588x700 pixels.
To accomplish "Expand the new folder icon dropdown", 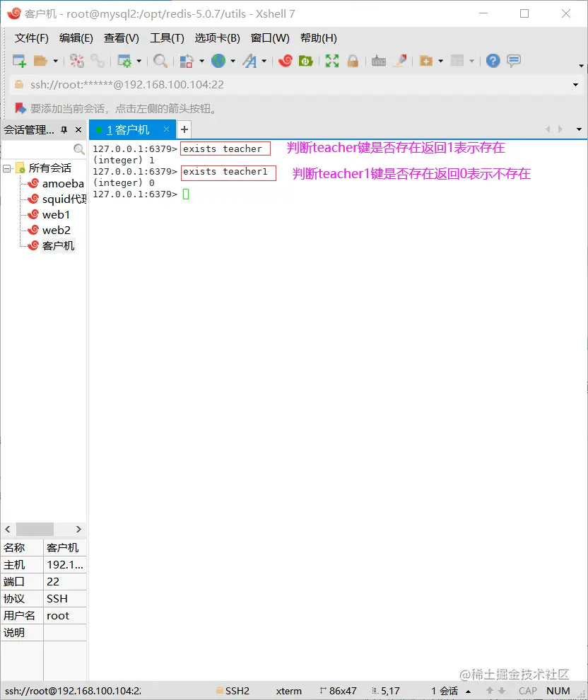I will coord(441,61).
